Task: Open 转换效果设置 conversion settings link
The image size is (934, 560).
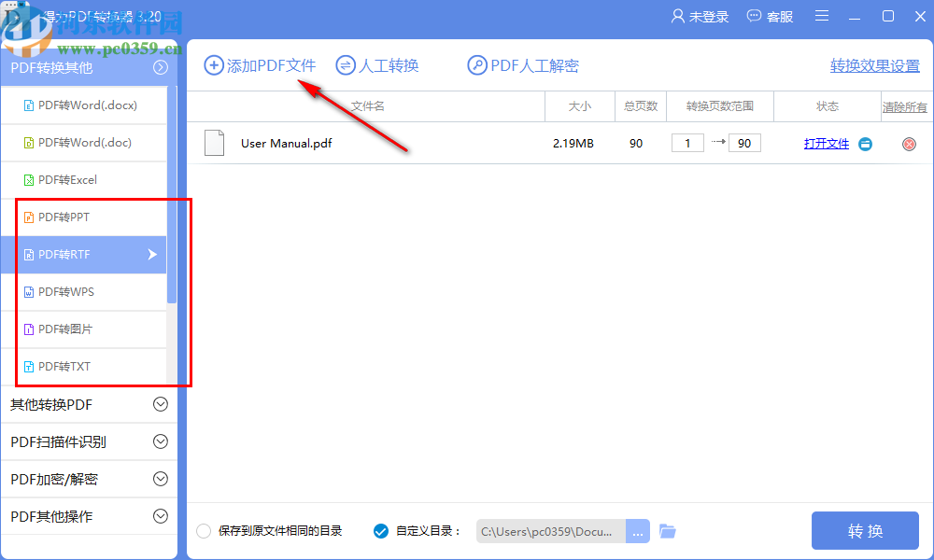Action: [874, 65]
